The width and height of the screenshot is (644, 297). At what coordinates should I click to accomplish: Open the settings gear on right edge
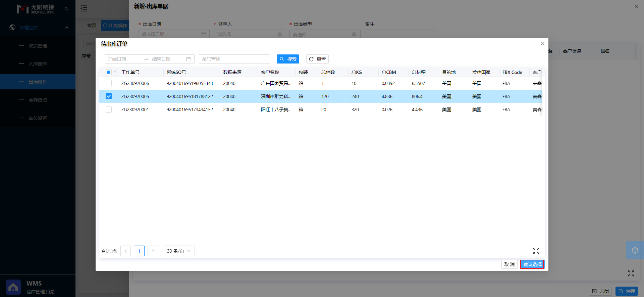coord(635,250)
